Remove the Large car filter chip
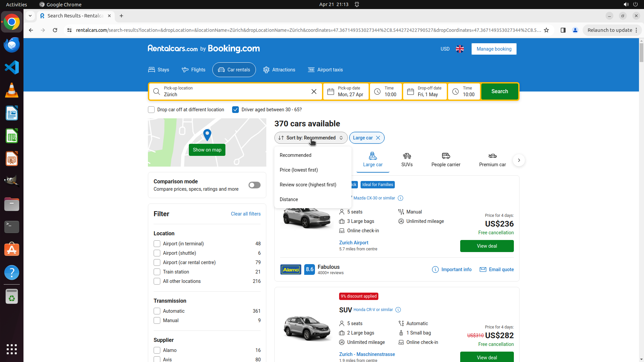The image size is (644, 362). tap(378, 138)
